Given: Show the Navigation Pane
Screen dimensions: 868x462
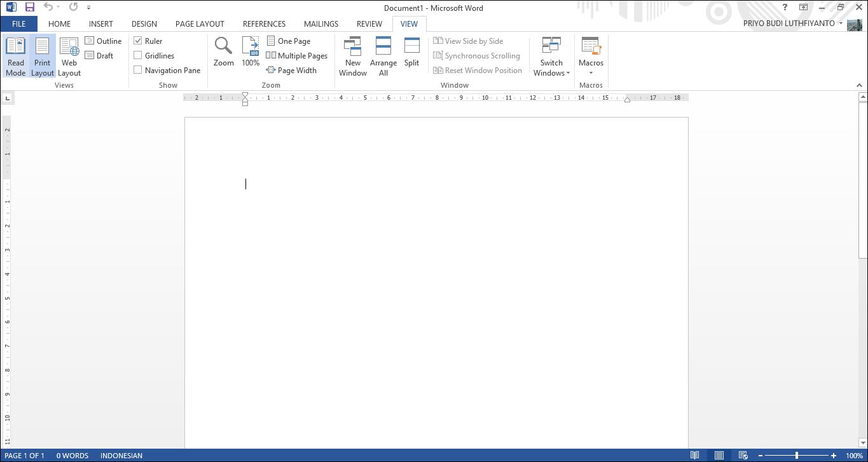Looking at the screenshot, I should tap(138, 70).
